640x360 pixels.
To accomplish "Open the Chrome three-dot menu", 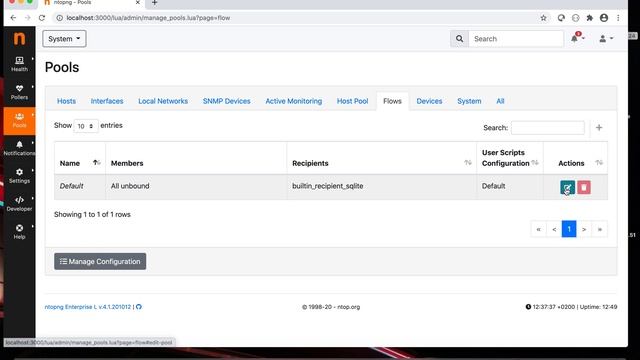I will pos(618,18).
